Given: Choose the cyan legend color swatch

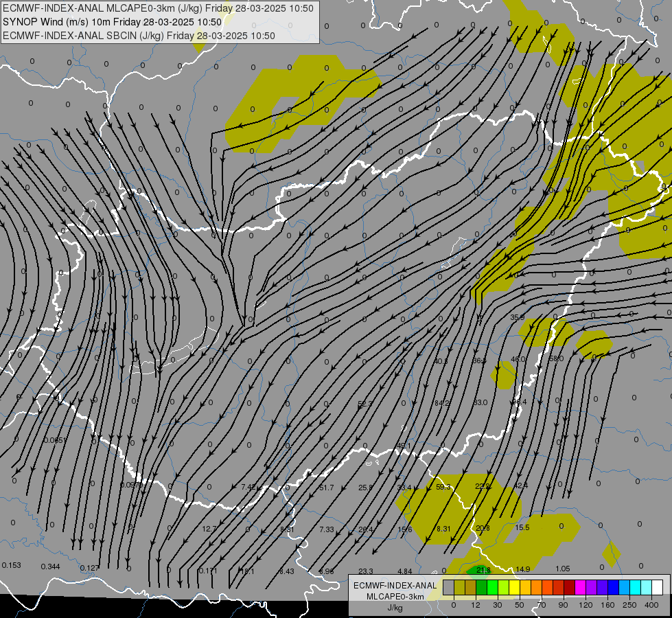Looking at the screenshot, I should tap(635, 587).
